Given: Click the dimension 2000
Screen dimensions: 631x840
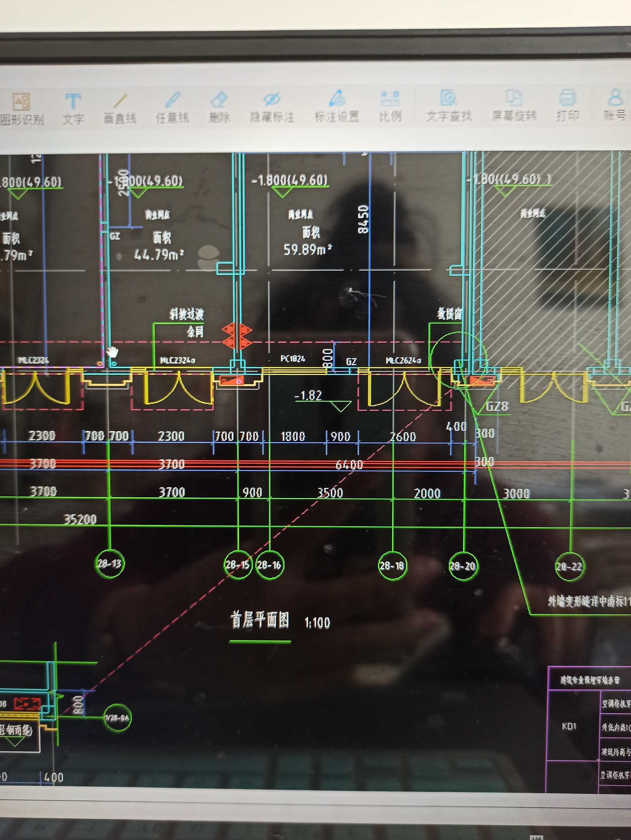Looking at the screenshot, I should click(427, 494).
